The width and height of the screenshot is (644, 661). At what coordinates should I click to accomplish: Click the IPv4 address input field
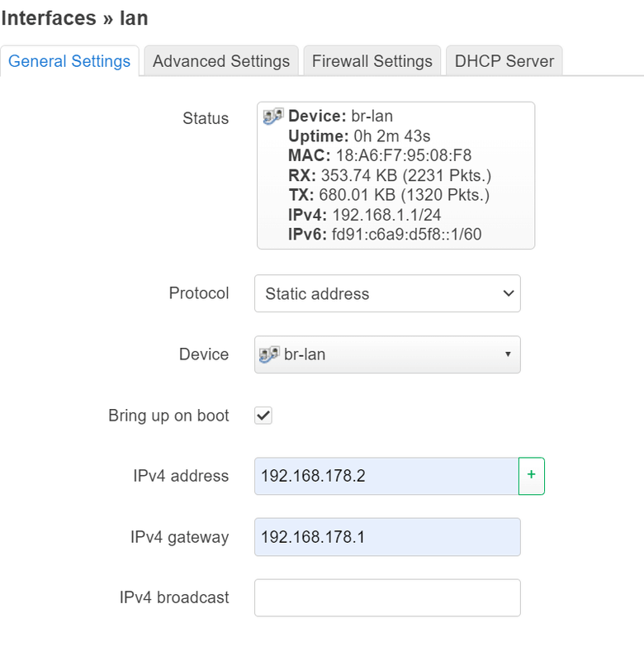point(386,476)
